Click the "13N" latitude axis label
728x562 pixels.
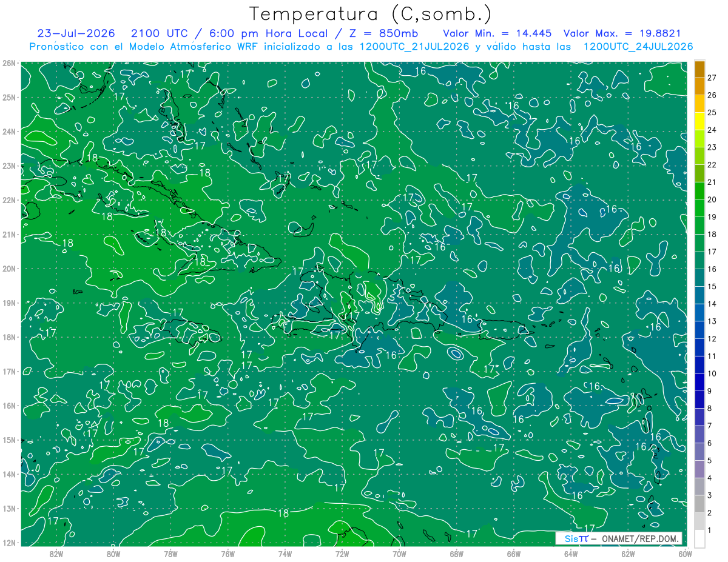tap(8, 508)
